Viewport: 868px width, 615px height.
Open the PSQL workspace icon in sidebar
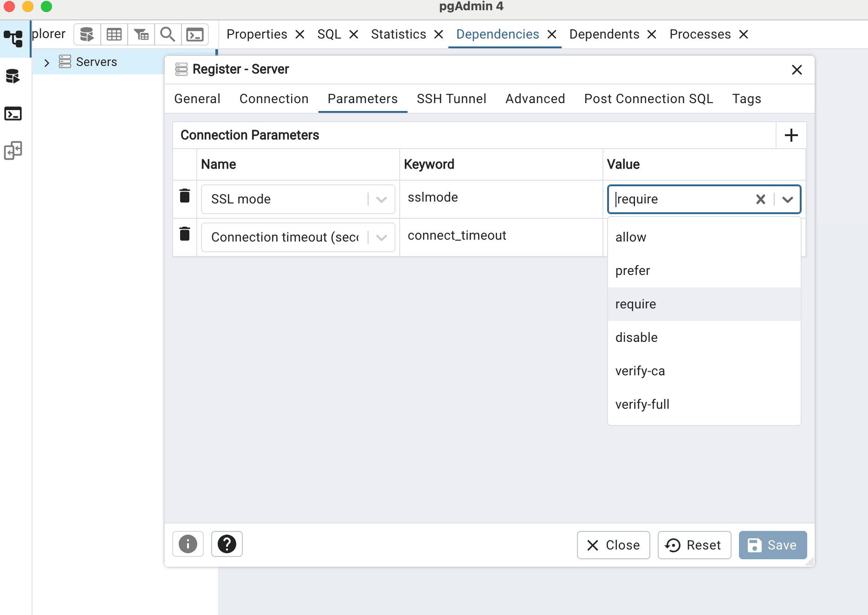(x=13, y=114)
